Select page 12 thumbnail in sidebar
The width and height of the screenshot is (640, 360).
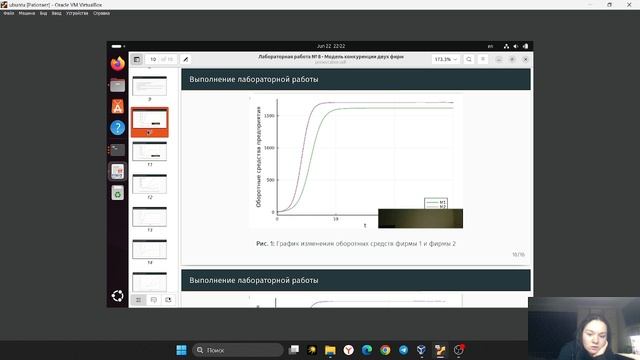pos(150,184)
